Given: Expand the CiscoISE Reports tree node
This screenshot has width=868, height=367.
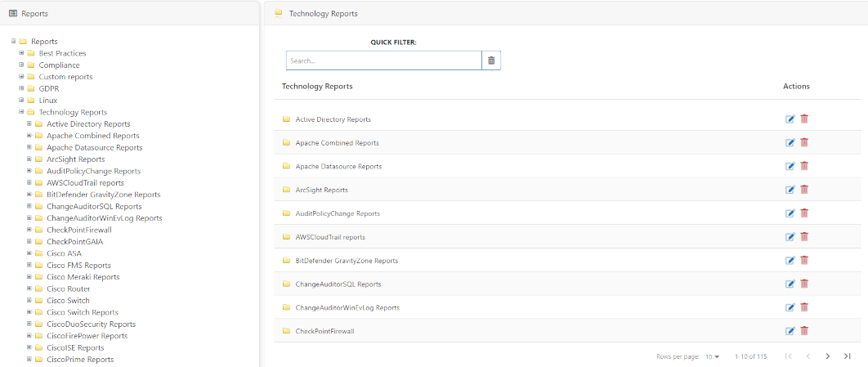Looking at the screenshot, I should click(x=29, y=347).
